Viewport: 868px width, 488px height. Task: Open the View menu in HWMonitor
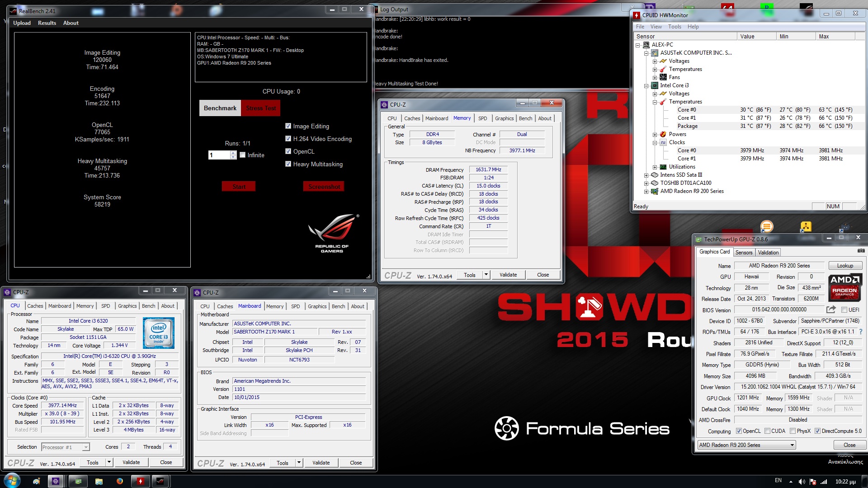(x=656, y=27)
